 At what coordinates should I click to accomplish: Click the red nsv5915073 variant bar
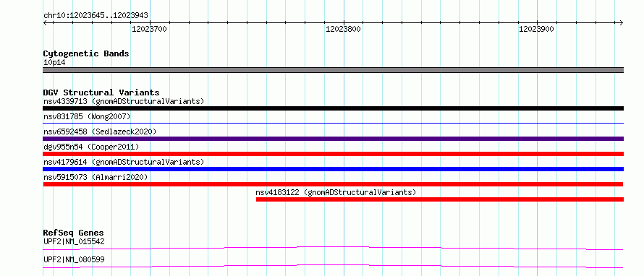(x=333, y=184)
